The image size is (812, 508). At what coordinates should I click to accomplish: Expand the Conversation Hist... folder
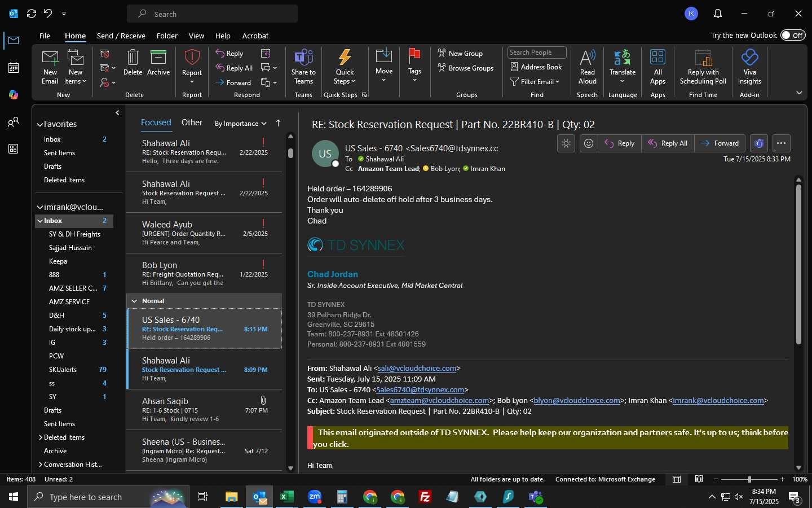[40, 465]
